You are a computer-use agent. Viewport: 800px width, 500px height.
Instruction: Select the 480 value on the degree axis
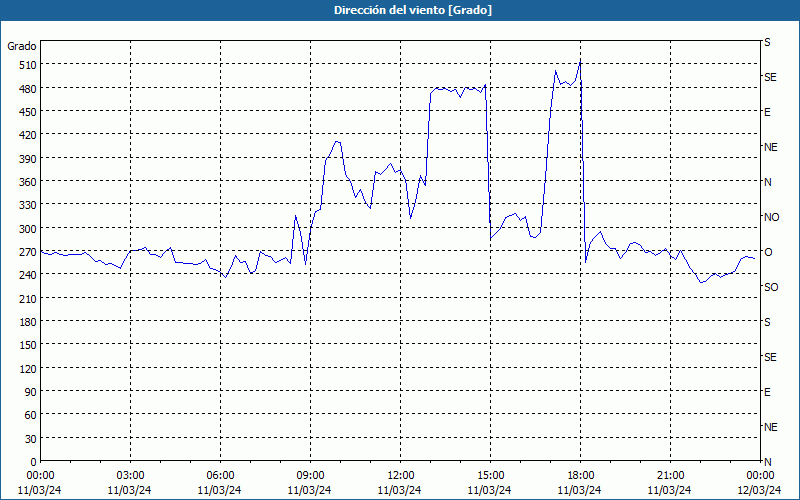(28, 88)
